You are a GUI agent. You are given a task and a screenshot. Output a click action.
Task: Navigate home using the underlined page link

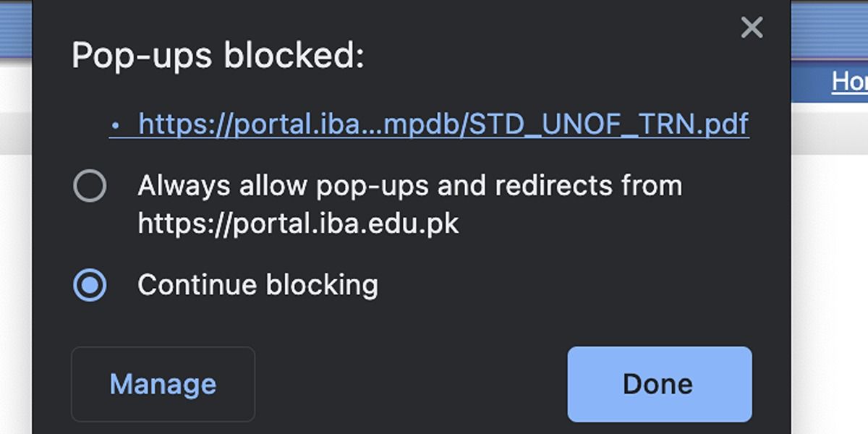tap(851, 81)
